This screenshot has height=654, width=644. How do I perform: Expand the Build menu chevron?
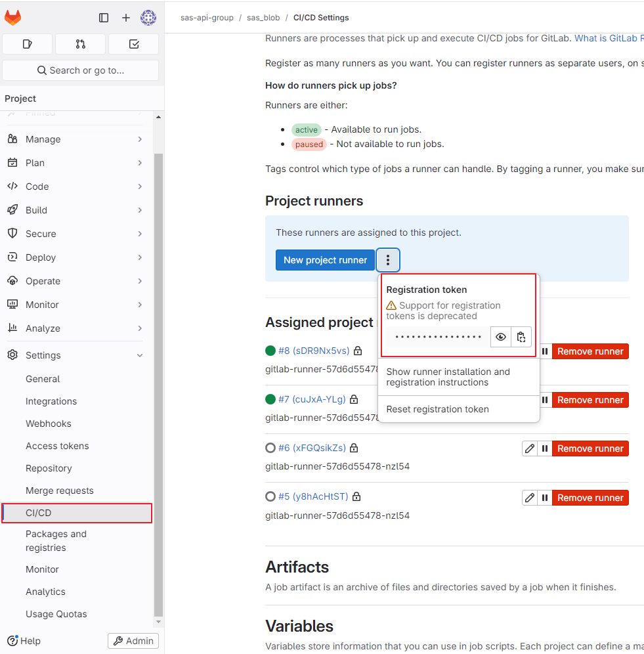(140, 210)
